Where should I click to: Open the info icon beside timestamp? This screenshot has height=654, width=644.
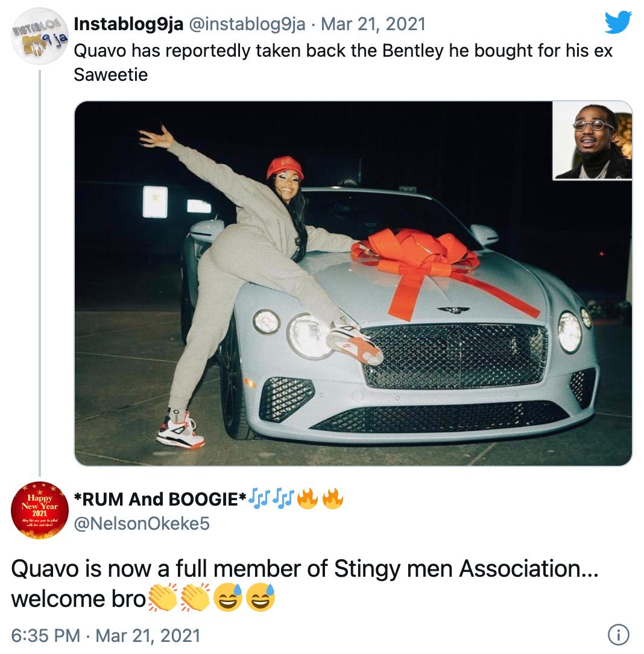pos(619,635)
